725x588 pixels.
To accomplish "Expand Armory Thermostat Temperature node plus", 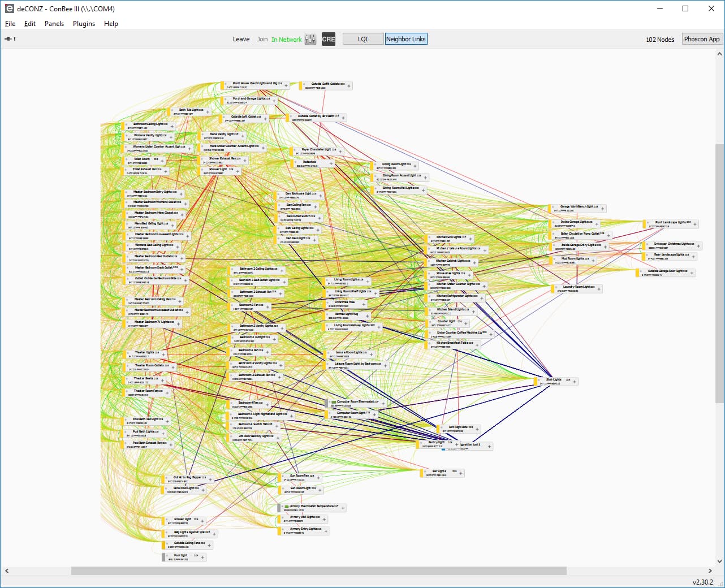I will coord(343,508).
